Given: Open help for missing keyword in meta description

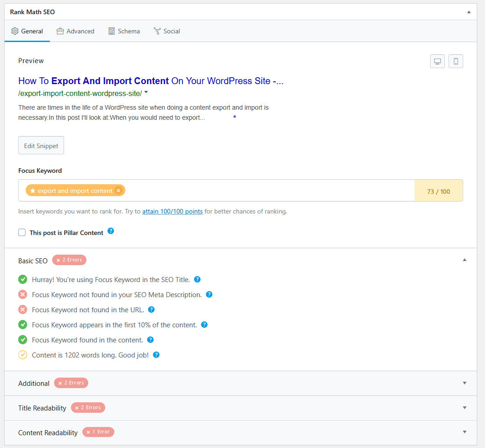Looking at the screenshot, I should (209, 294).
